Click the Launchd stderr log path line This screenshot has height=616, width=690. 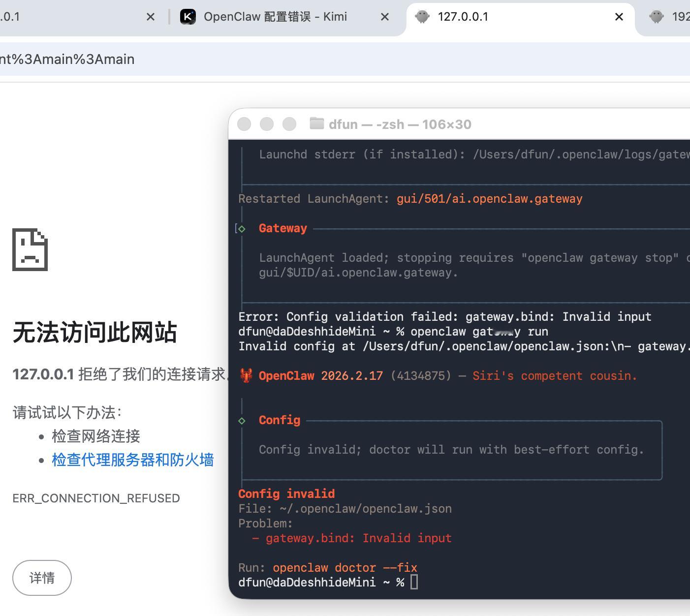(474, 154)
